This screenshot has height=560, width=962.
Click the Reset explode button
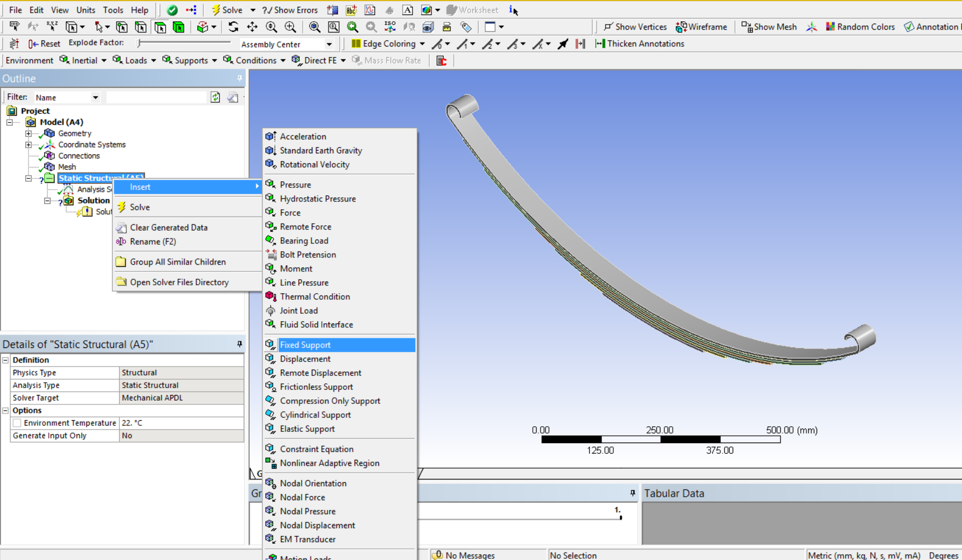[44, 44]
